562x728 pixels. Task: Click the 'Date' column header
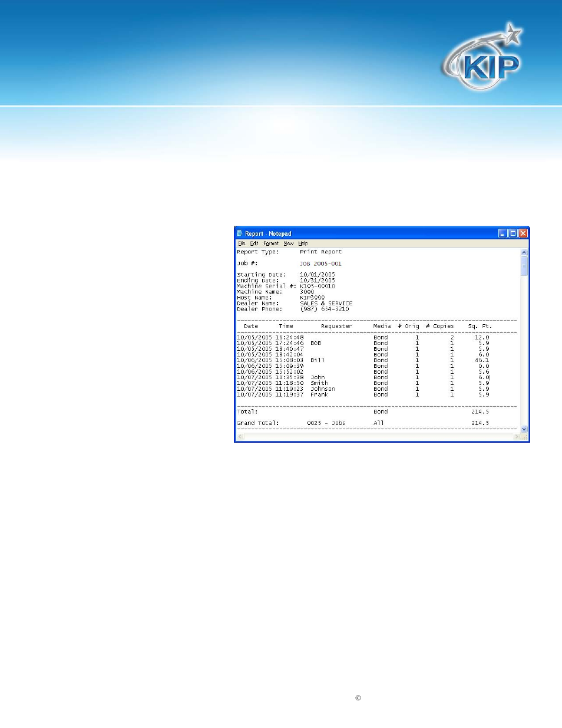click(x=251, y=326)
